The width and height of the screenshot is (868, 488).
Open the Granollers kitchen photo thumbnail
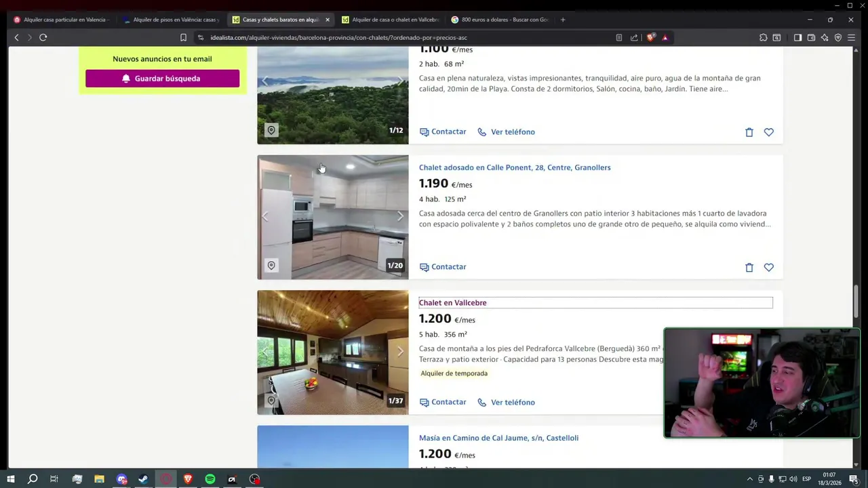[x=333, y=217]
